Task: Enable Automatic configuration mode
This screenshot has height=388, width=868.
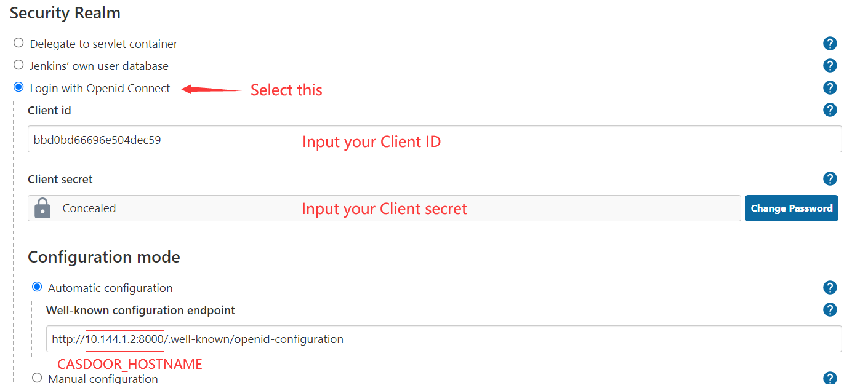Action: pos(37,287)
